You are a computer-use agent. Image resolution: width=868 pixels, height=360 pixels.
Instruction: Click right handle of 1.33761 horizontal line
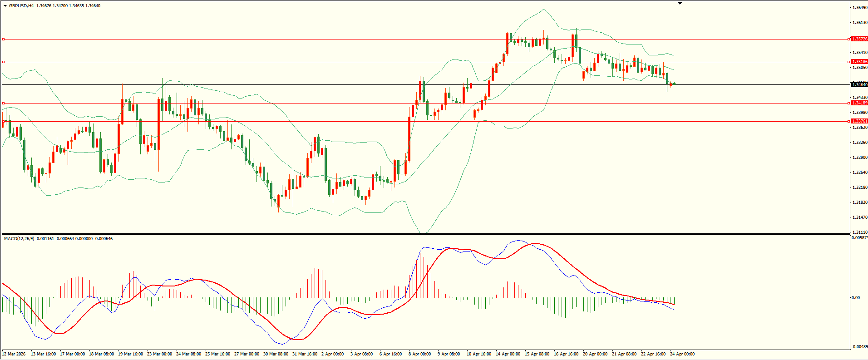[848, 121]
